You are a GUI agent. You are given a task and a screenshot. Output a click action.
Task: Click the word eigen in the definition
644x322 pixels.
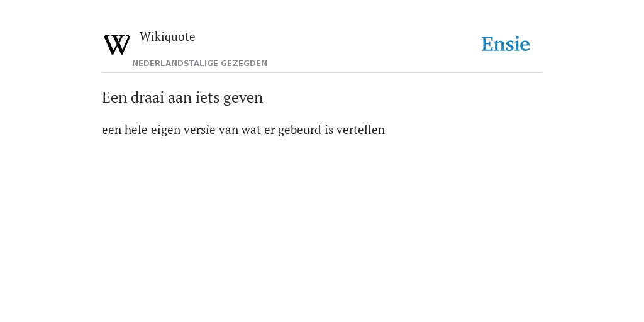pyautogui.click(x=165, y=130)
